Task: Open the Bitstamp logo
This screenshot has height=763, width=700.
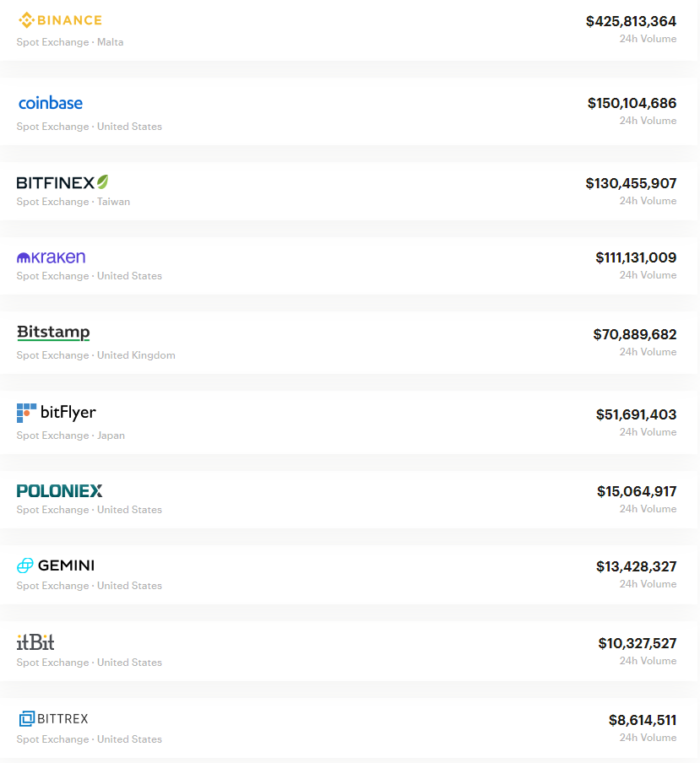Action: coord(53,333)
